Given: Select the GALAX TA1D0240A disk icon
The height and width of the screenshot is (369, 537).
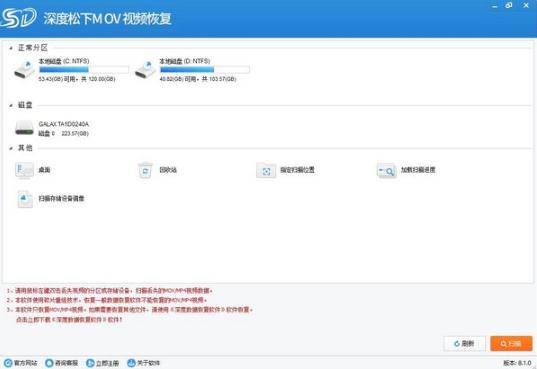Looking at the screenshot, I should 24,128.
